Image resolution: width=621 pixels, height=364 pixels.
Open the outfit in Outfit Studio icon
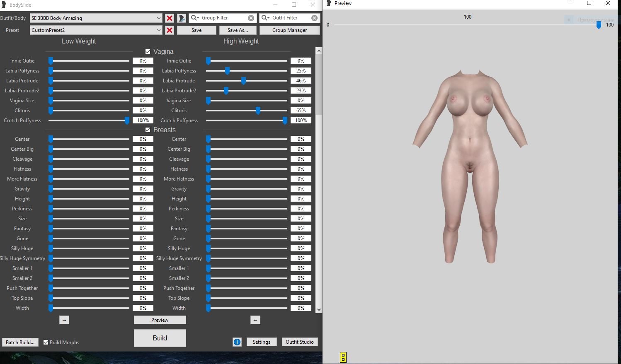[181, 18]
